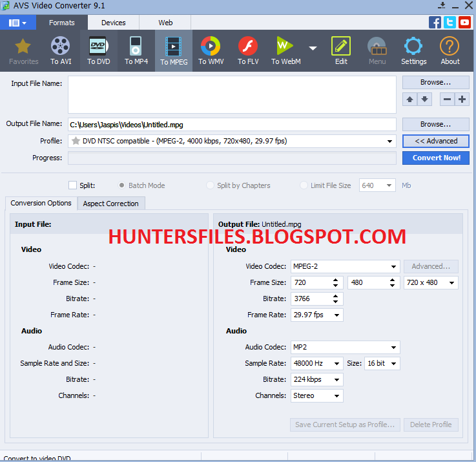Screen dimensions: 476x462
Task: Move input file down arrow
Action: pos(425,100)
